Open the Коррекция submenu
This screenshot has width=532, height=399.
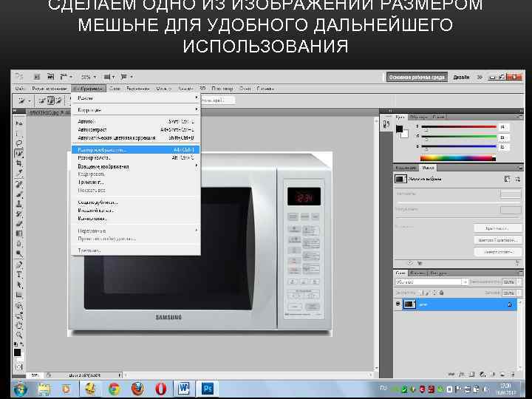[136, 110]
